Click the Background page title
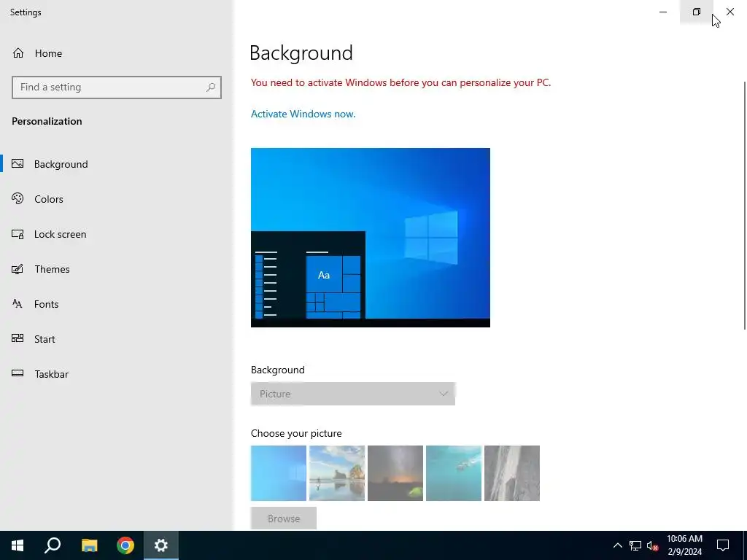 pos(301,52)
